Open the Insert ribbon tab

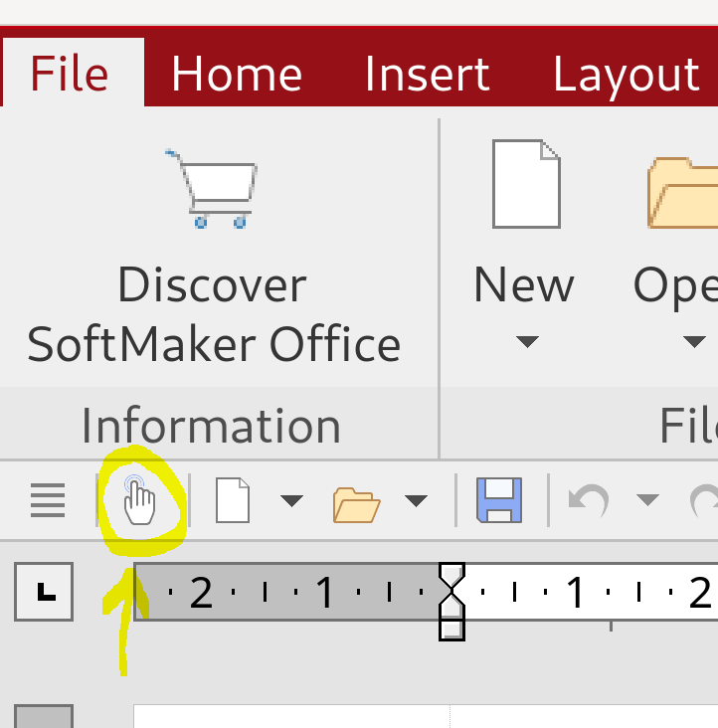427,75
